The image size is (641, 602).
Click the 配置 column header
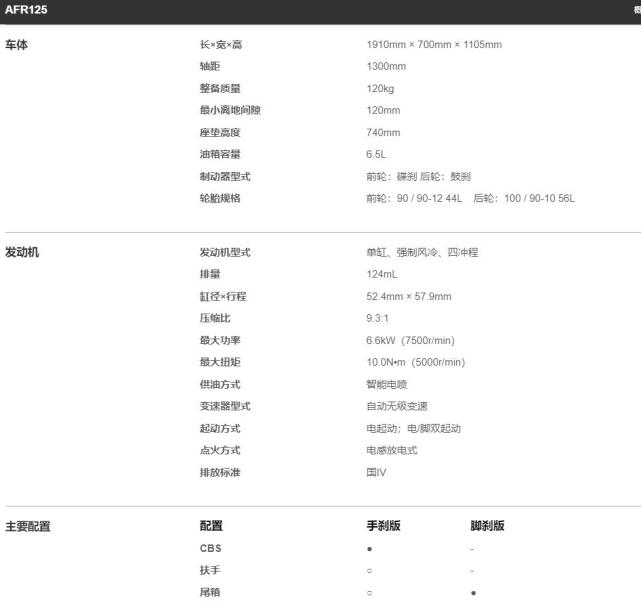pyautogui.click(x=211, y=526)
